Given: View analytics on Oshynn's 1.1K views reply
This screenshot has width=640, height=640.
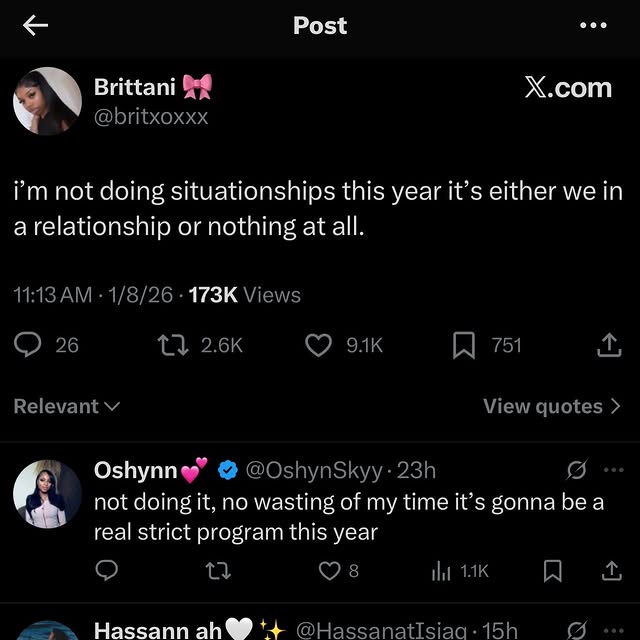Looking at the screenshot, I should [441, 570].
